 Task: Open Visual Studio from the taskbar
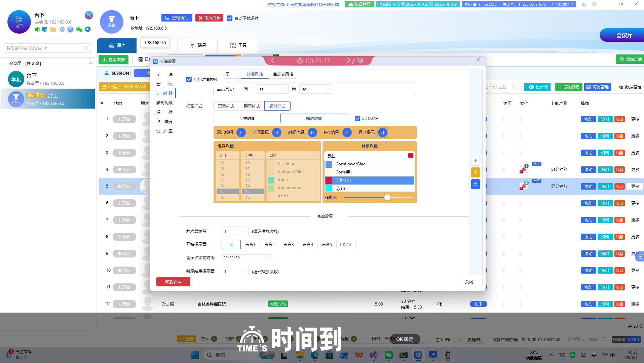(x=374, y=355)
